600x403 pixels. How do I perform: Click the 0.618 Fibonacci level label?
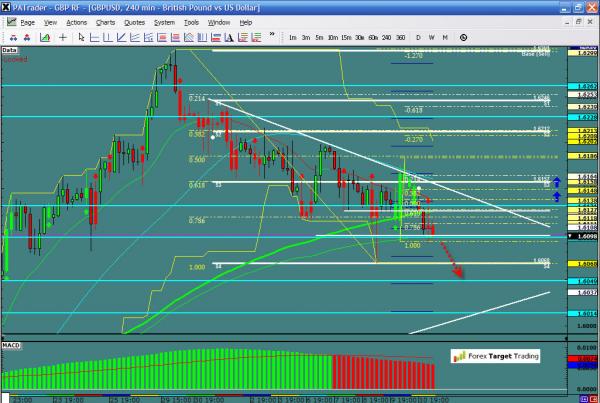tap(197, 185)
